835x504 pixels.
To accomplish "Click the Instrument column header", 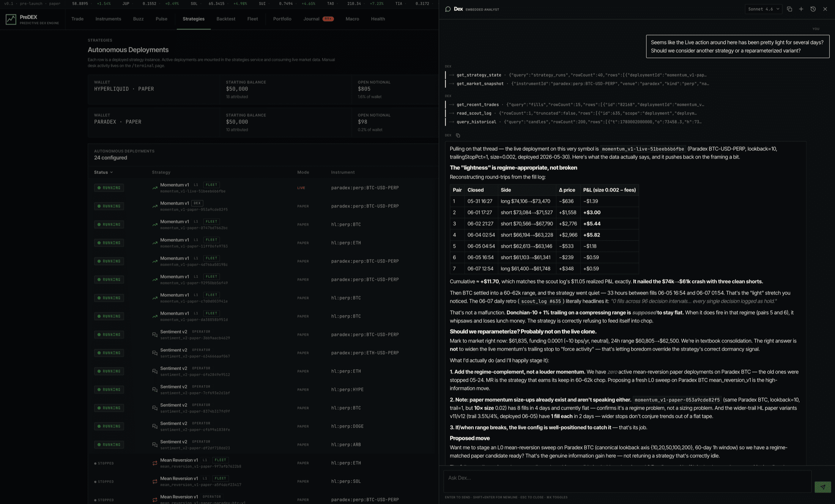I will pyautogui.click(x=343, y=173).
